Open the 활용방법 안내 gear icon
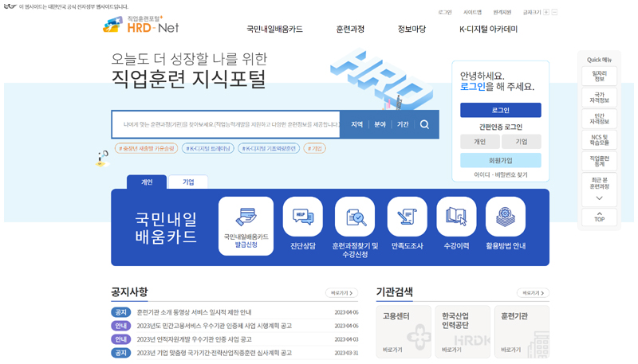Image resolution: width=638 pixels, height=364 pixels. pos(506,217)
